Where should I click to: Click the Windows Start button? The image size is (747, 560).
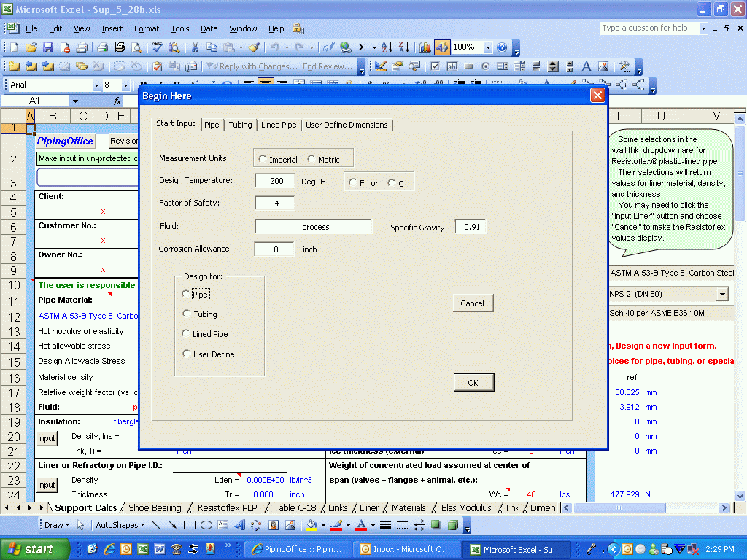35,549
